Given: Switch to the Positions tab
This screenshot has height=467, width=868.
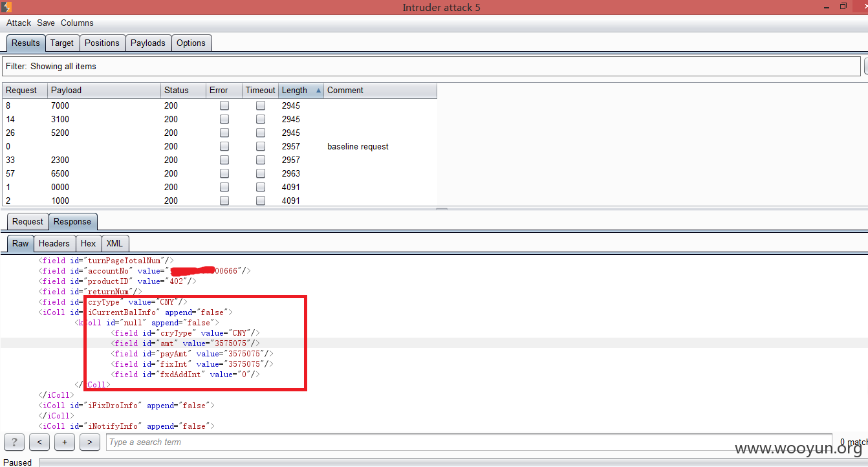Looking at the screenshot, I should coord(102,43).
